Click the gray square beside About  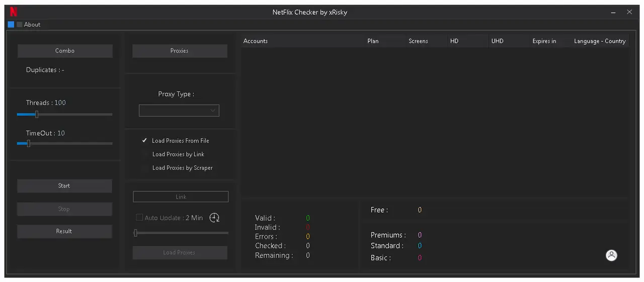(19, 24)
